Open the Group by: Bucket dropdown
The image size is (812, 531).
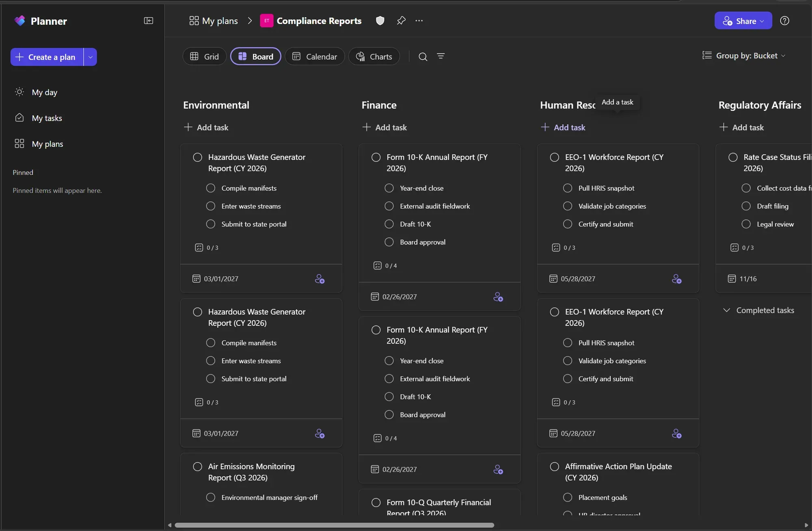click(x=744, y=56)
